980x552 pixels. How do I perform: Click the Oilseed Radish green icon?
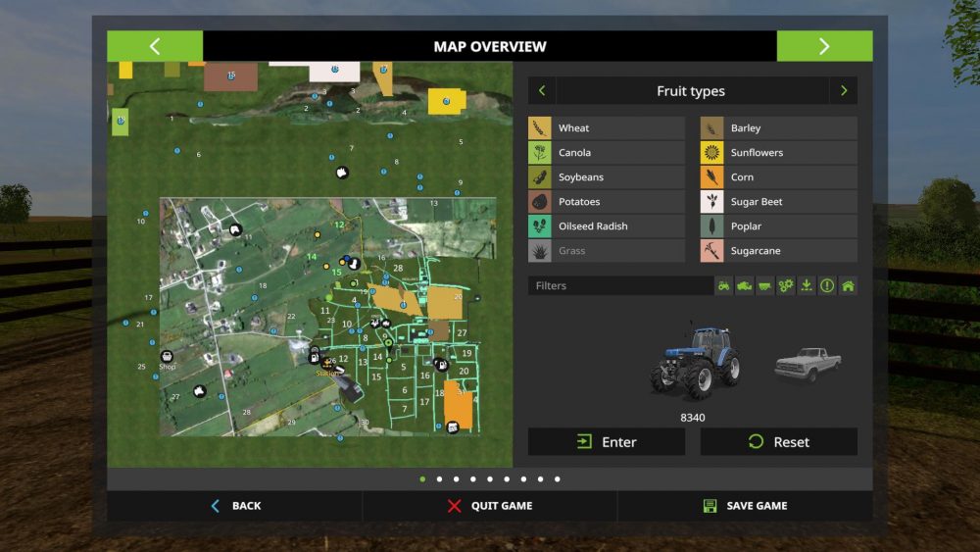click(x=539, y=226)
